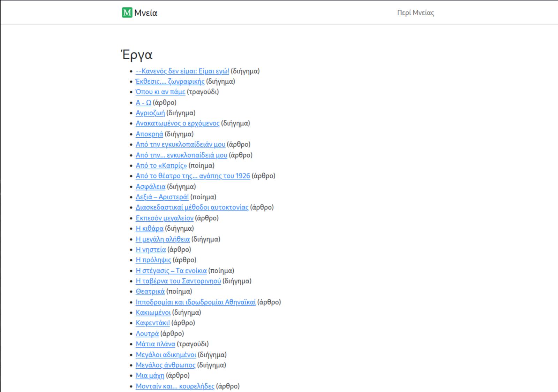Screen dimensions: 558x392
Task: Click the "Α - Ω" article link
Action: (143, 102)
